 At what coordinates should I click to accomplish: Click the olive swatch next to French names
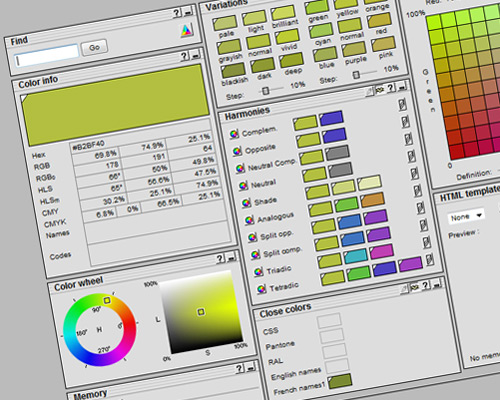coord(340,381)
